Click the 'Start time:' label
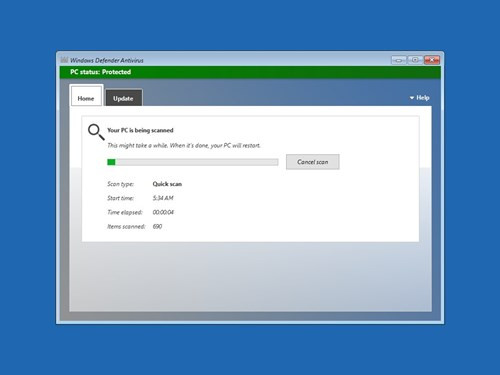500x375 pixels. coord(120,198)
